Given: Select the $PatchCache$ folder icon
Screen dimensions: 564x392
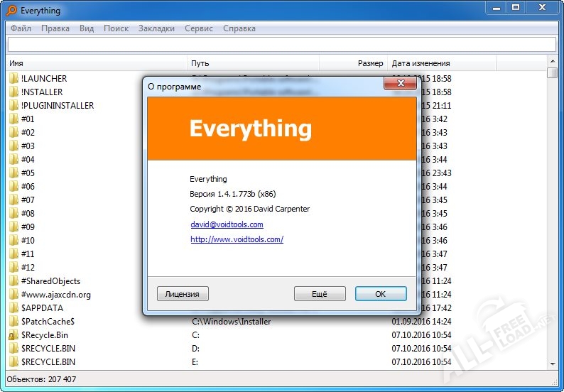Looking at the screenshot, I should tap(13, 321).
